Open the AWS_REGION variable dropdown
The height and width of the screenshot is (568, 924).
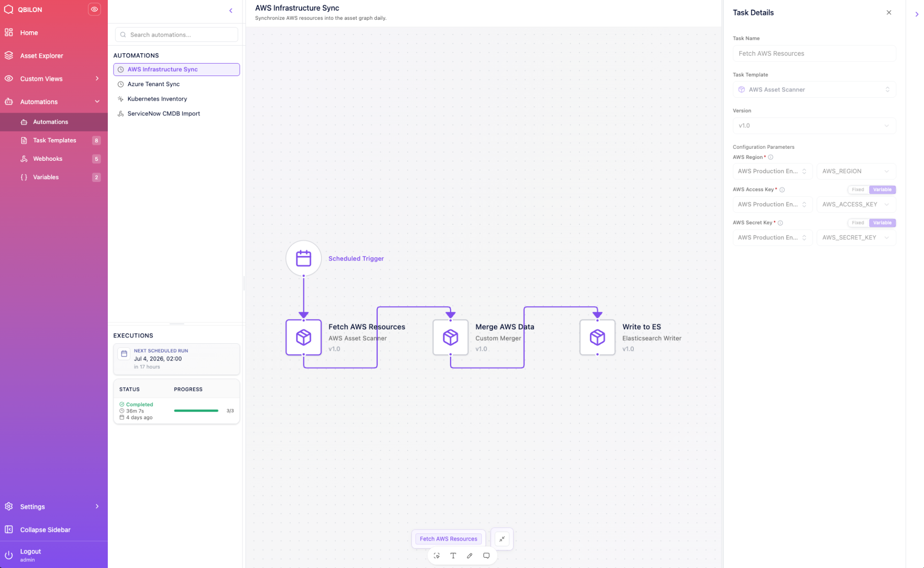[x=856, y=171]
